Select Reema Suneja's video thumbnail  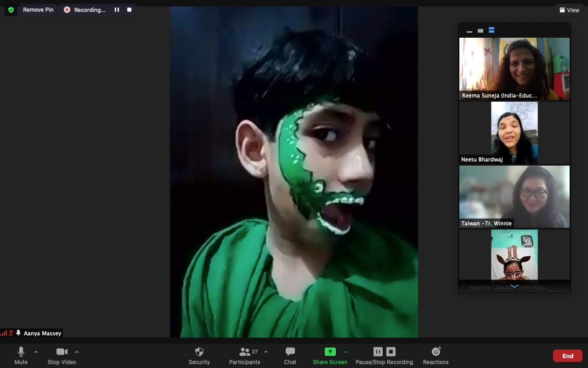[x=514, y=69]
